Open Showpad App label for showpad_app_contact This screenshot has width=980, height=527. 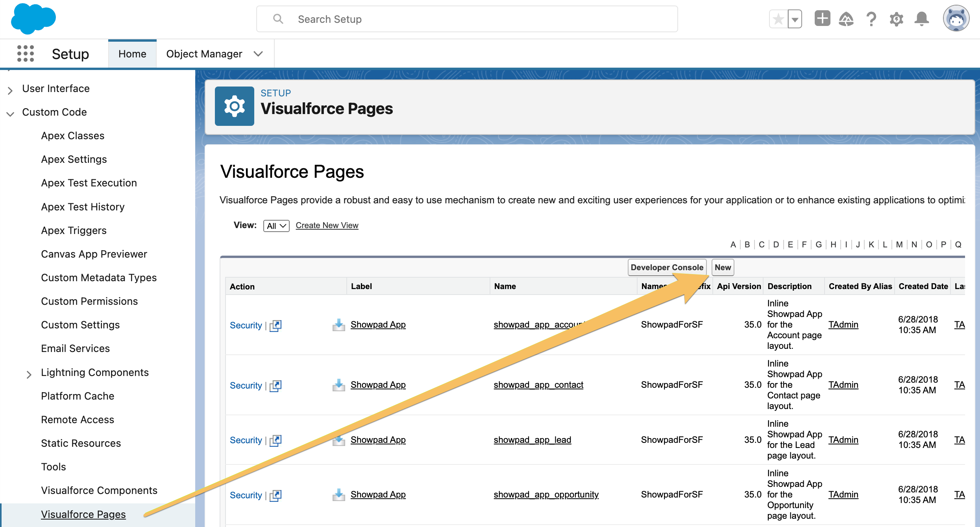378,385
